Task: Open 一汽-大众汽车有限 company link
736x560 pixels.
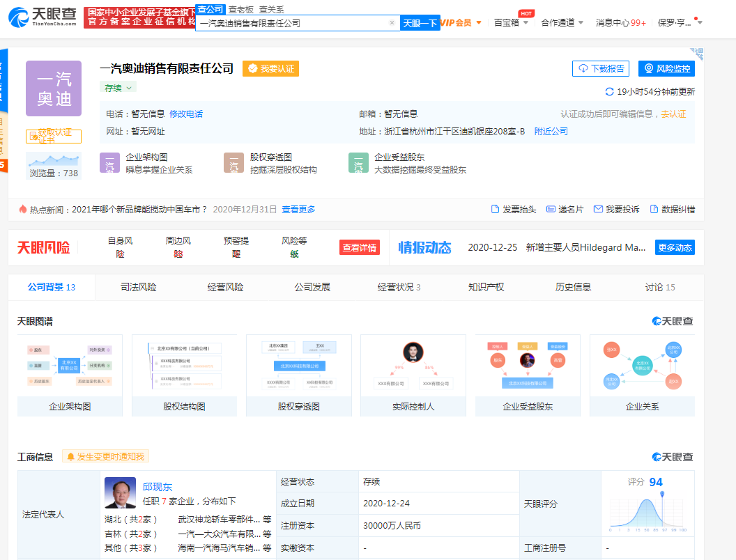Action: coord(220,534)
